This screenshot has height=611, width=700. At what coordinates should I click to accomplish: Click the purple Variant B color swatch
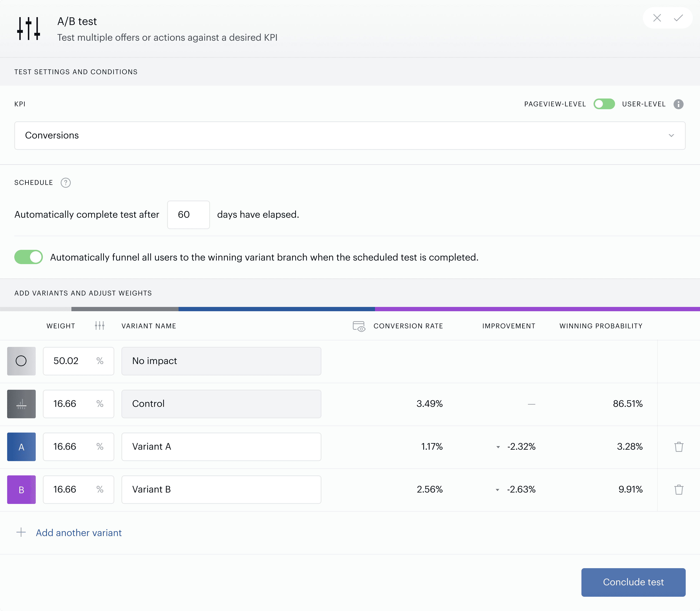(x=21, y=490)
